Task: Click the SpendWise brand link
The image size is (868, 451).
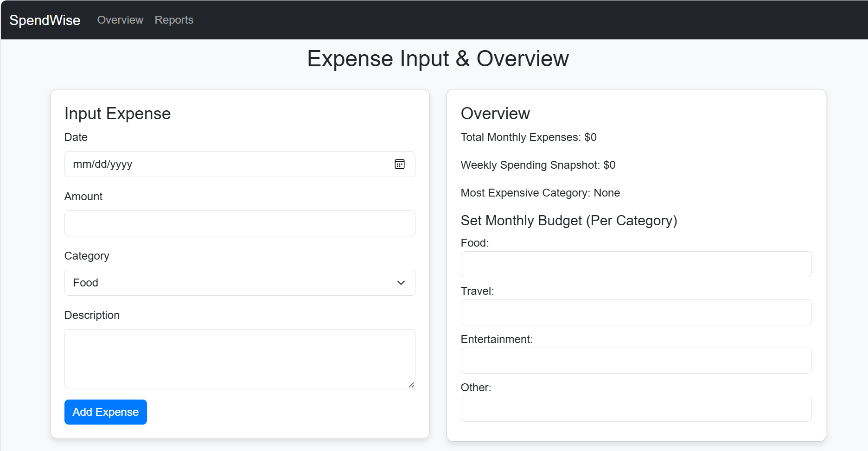Action: pos(45,20)
